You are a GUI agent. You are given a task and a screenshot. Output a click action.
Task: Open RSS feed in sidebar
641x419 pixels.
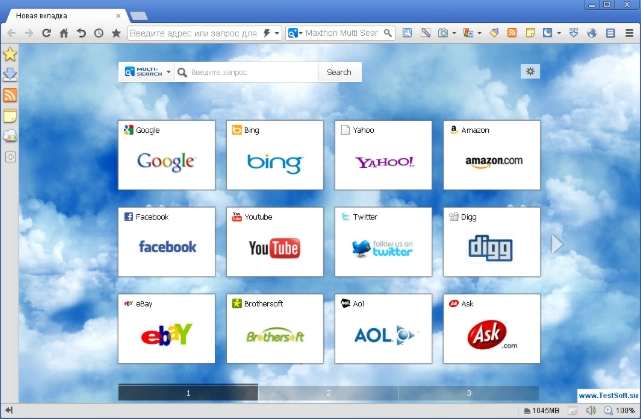(10, 95)
